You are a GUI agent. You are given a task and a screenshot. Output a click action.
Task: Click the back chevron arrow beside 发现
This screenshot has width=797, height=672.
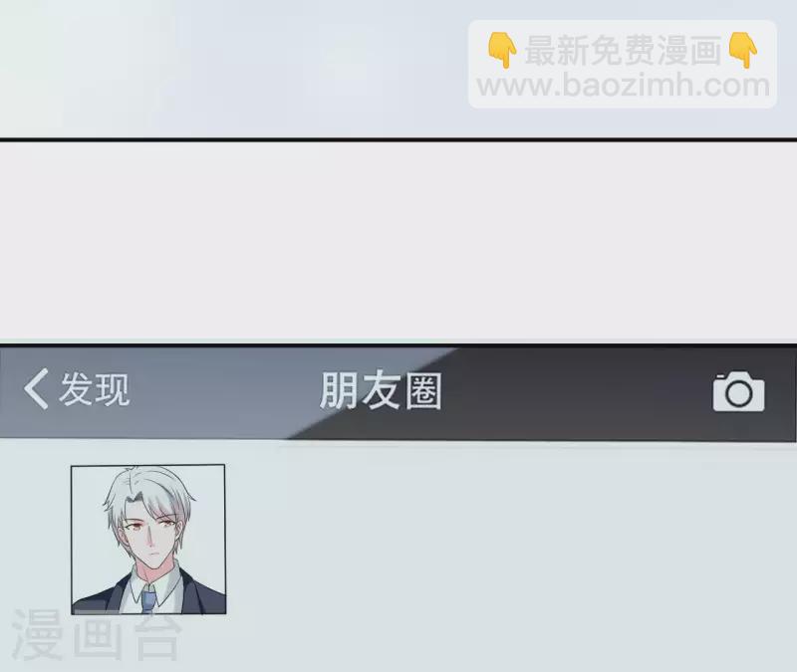coord(36,389)
